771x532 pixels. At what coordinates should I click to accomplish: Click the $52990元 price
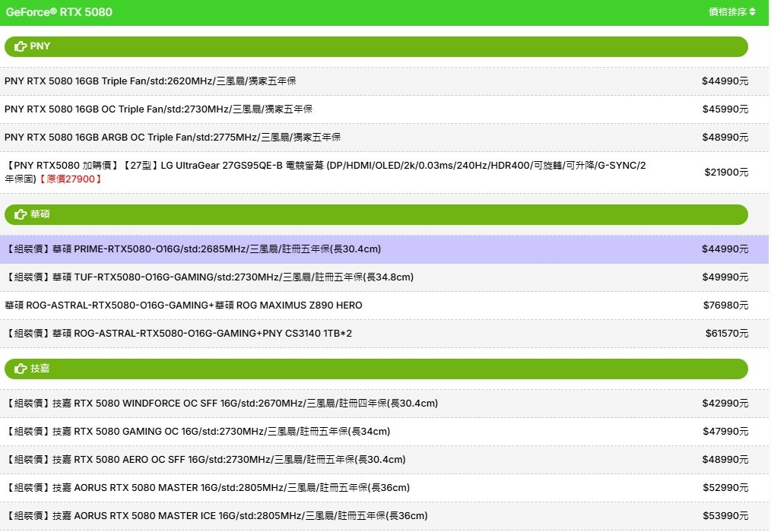click(x=725, y=488)
